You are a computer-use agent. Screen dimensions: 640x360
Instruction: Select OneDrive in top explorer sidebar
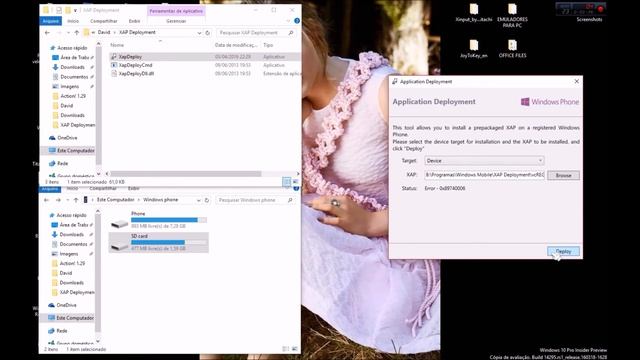coord(67,138)
